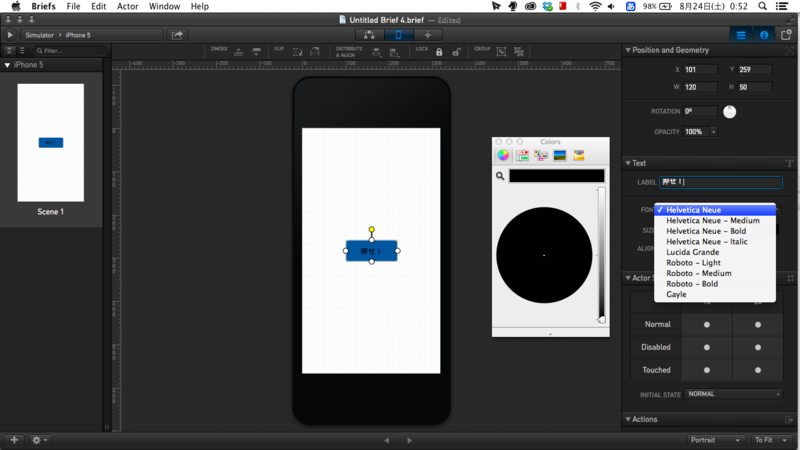Switch scene list to thumbnail view

[x=10, y=51]
